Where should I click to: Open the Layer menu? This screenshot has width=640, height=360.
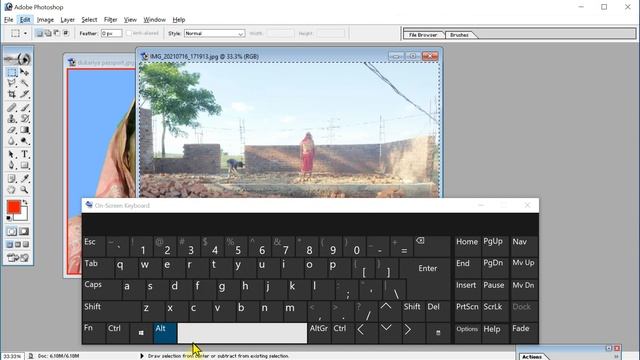click(x=67, y=20)
